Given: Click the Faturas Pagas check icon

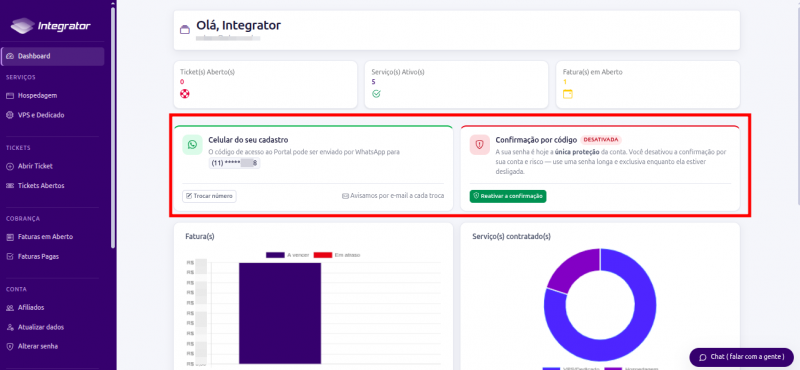Looking at the screenshot, I should [x=10, y=256].
